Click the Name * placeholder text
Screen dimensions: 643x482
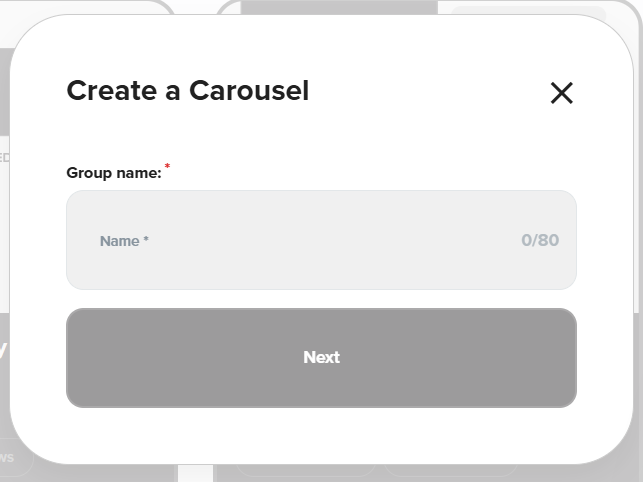(124, 241)
